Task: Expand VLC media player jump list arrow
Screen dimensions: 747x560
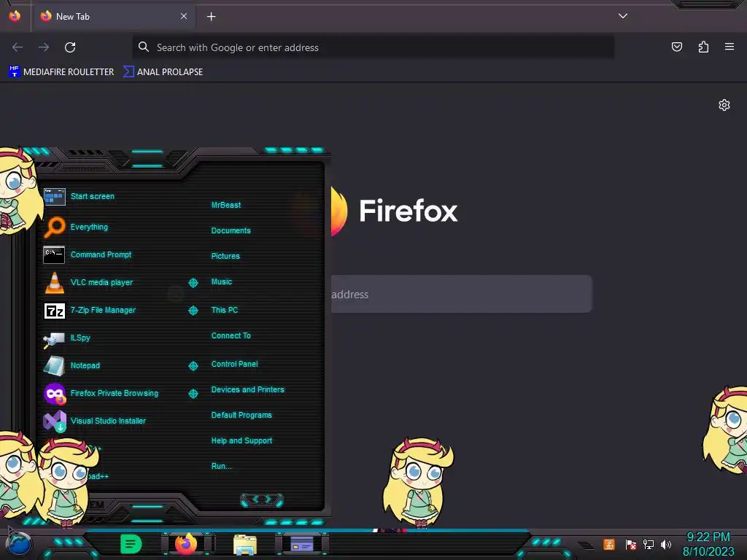Action: (193, 283)
